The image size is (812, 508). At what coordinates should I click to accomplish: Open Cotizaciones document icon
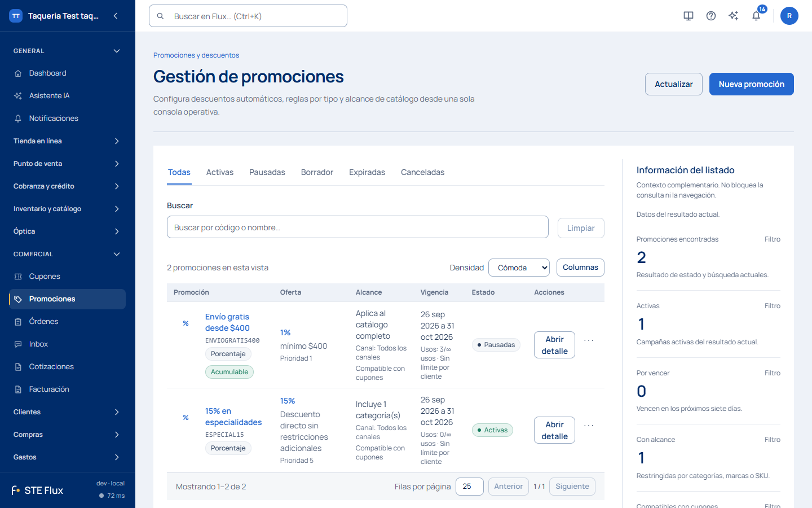point(18,367)
